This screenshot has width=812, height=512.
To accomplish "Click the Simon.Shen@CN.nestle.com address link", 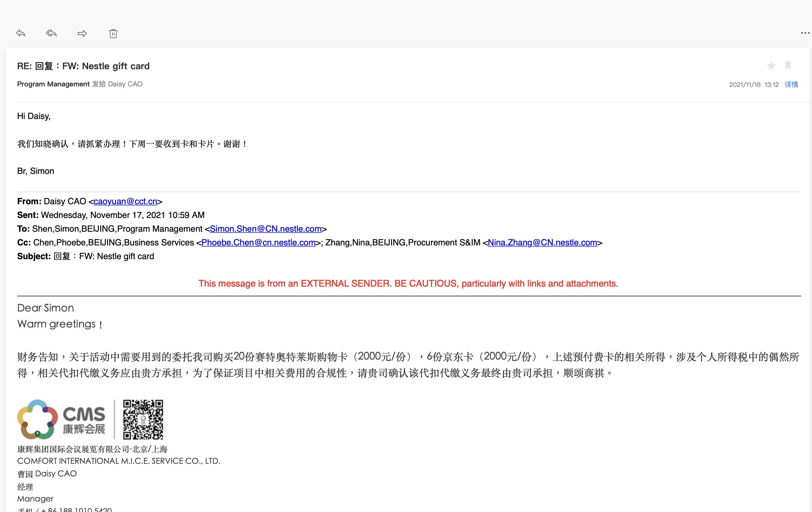I will tap(266, 229).
